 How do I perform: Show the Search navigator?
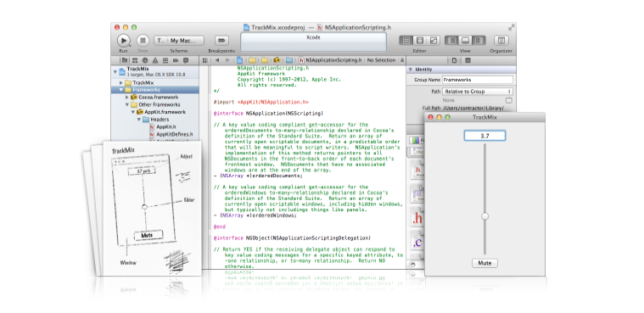145,60
